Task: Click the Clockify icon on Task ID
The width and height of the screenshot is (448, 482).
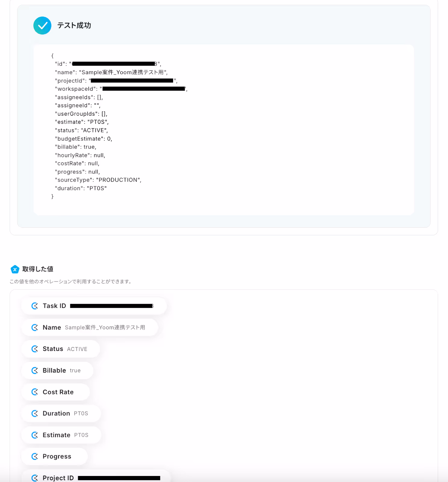Action: pyautogui.click(x=35, y=306)
